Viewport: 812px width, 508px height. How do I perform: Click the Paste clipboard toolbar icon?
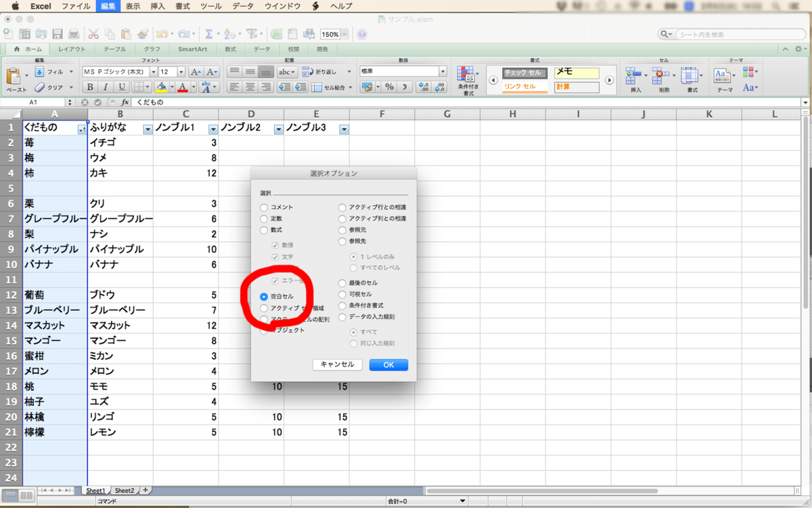point(126,34)
